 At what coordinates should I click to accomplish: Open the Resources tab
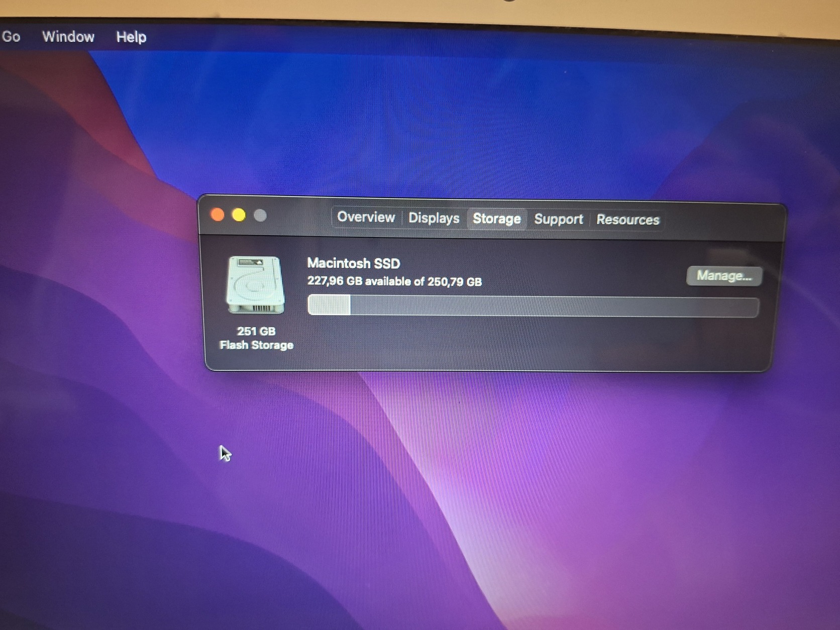(x=627, y=220)
